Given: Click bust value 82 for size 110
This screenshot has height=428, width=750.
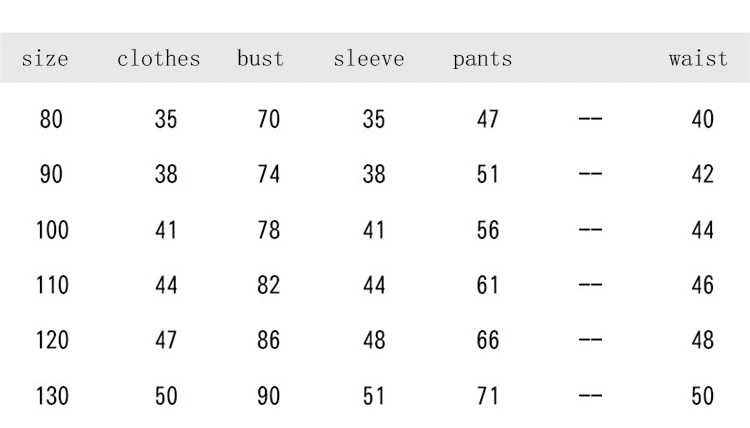Looking at the screenshot, I should (269, 286).
